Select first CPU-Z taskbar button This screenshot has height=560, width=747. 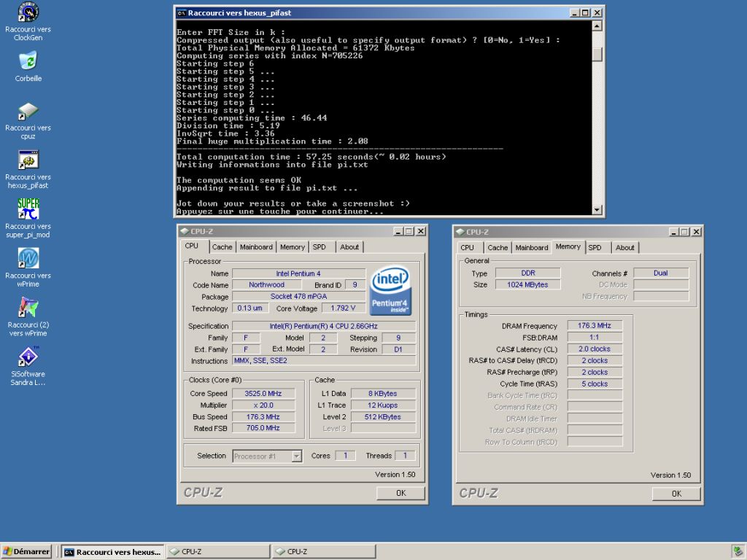pyautogui.click(x=217, y=551)
